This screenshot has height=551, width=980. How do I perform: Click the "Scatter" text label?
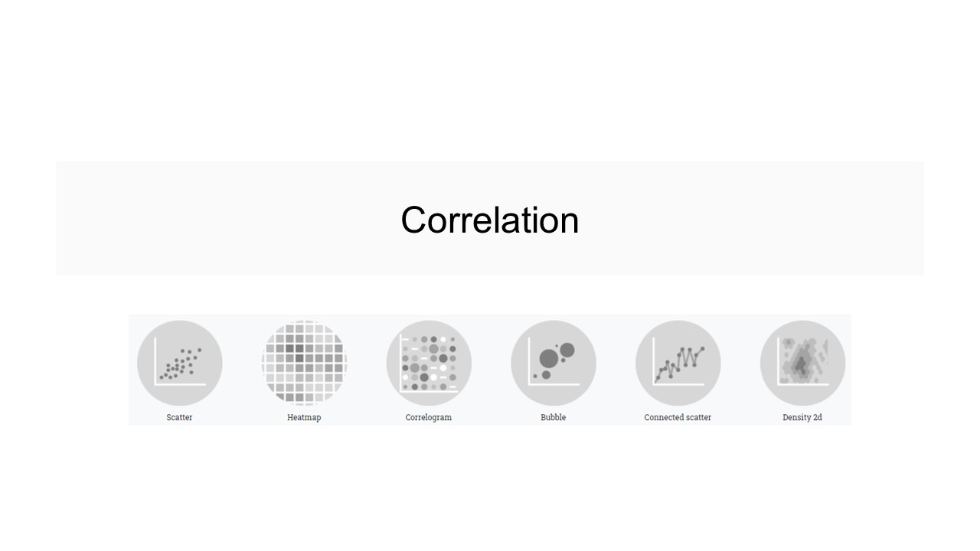tap(179, 418)
